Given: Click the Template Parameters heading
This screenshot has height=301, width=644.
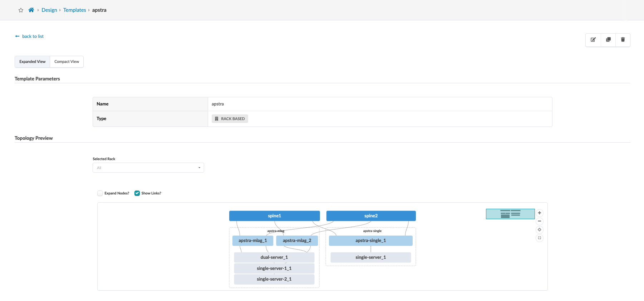Looking at the screenshot, I should tap(37, 79).
